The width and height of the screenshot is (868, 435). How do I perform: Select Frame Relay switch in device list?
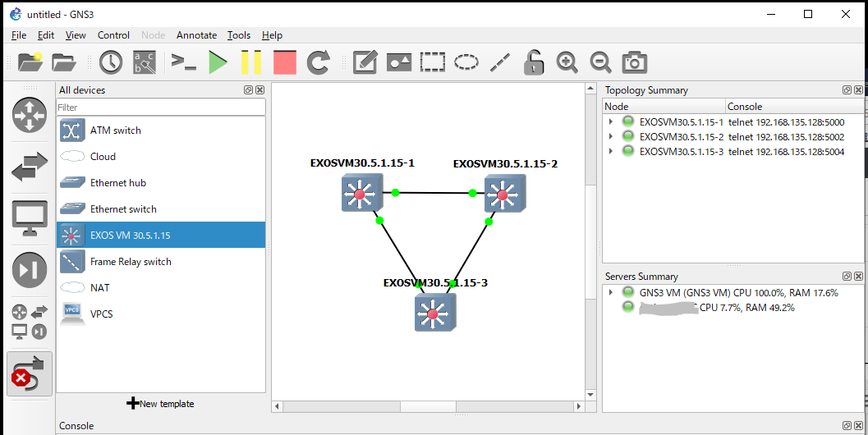click(x=161, y=261)
